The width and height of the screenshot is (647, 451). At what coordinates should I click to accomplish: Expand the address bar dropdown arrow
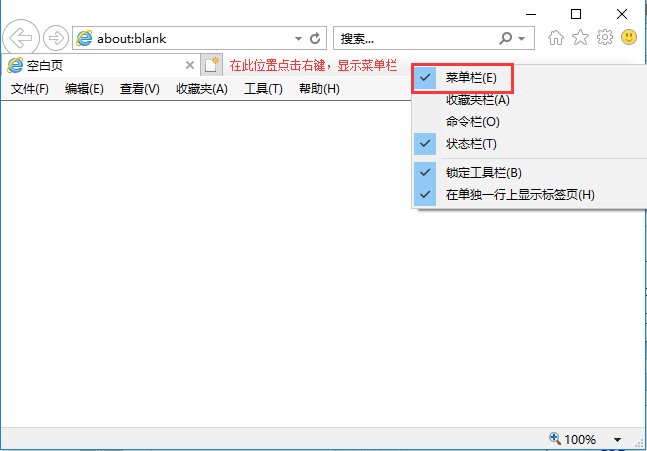pyautogui.click(x=297, y=39)
